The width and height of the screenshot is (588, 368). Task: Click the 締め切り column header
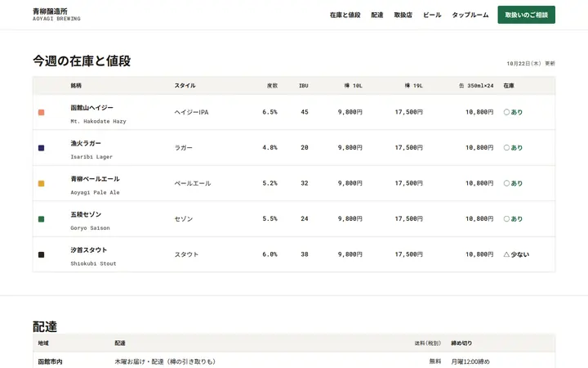click(x=461, y=343)
